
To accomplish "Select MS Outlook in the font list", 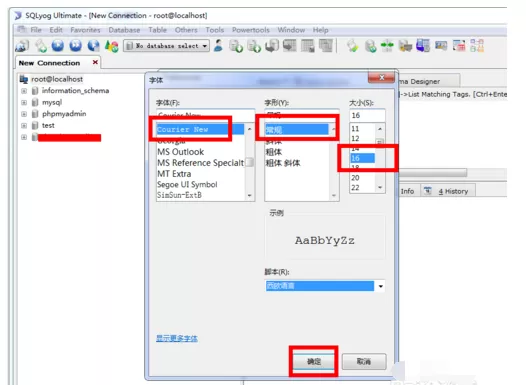I will (181, 152).
